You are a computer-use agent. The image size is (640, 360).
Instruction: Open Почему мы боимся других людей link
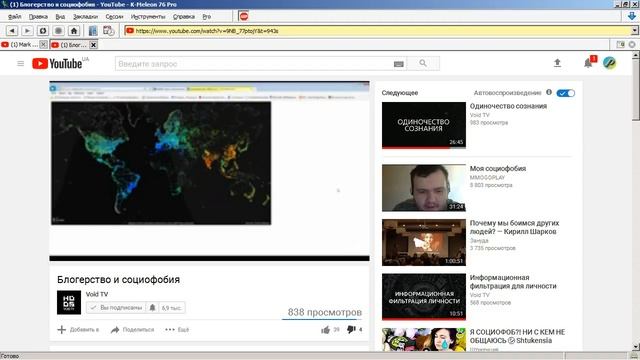514,227
